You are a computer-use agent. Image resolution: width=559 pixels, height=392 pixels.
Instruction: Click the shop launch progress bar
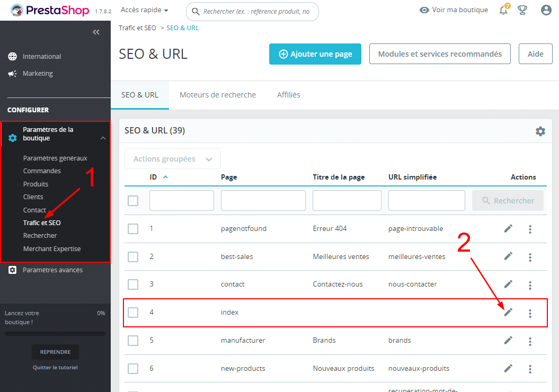[x=55, y=334]
